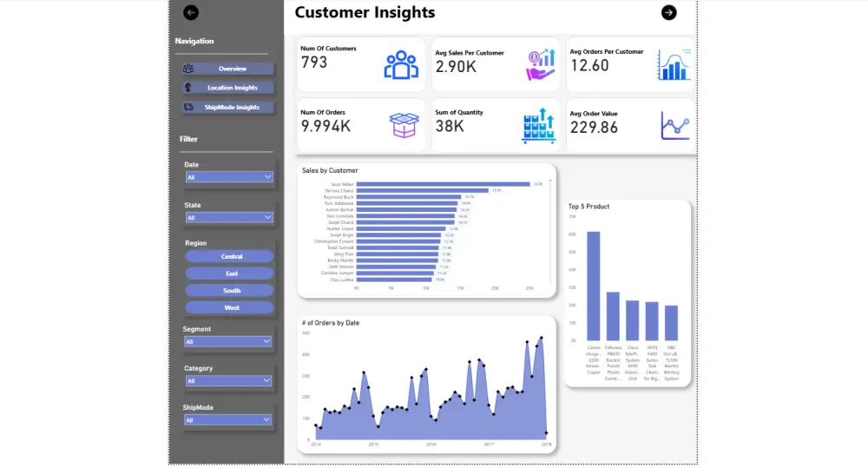The image size is (868, 468).
Task: Select the Adrian Barton bar
Action: click(406, 210)
